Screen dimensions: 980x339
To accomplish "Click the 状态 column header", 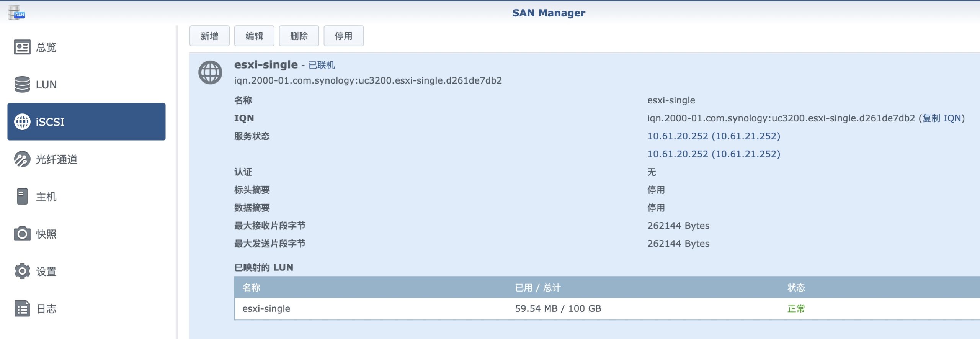I will [796, 288].
